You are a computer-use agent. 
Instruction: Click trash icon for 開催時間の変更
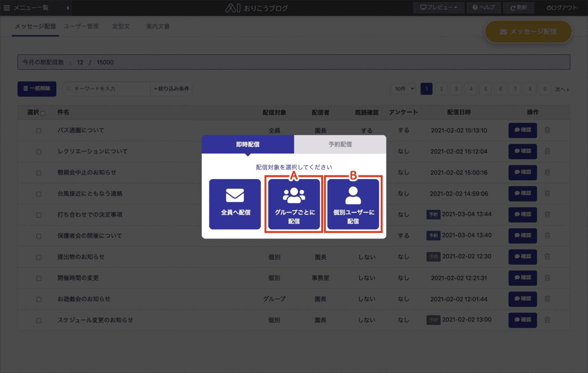click(547, 278)
